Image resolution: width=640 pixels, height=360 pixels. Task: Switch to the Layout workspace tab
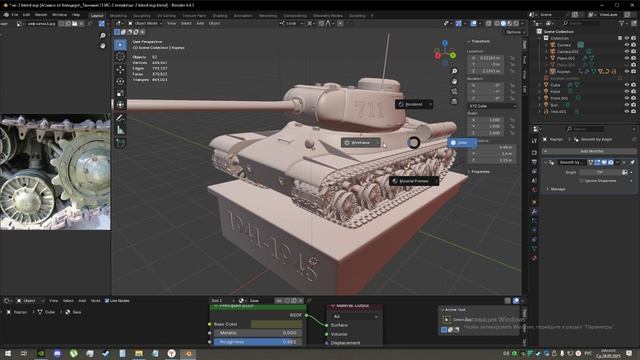pos(97,16)
